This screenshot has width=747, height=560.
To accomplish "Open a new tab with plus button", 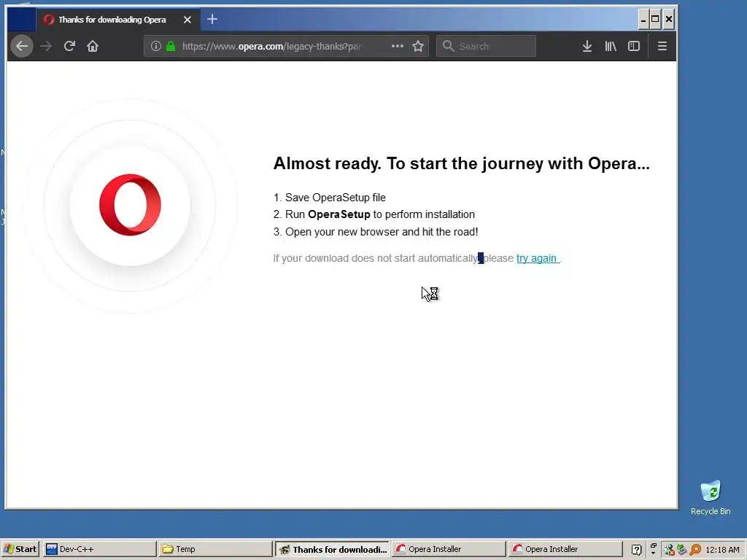I will [212, 19].
